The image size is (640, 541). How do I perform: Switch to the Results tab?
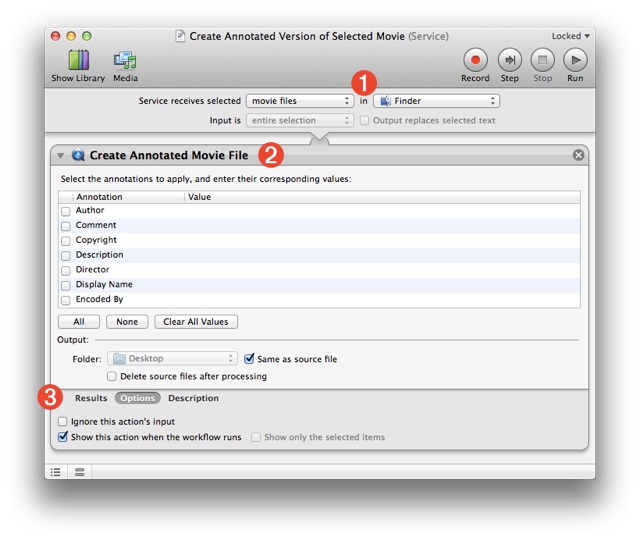pyautogui.click(x=91, y=398)
